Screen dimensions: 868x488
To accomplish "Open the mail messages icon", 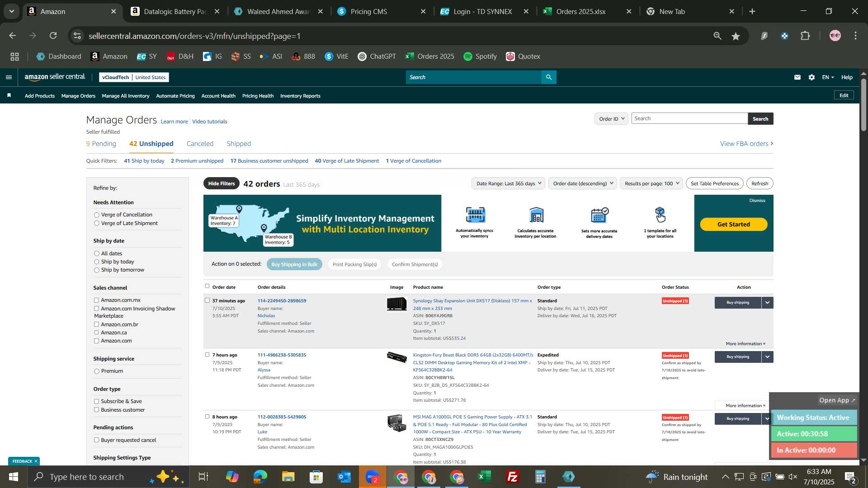I will 797,77.
